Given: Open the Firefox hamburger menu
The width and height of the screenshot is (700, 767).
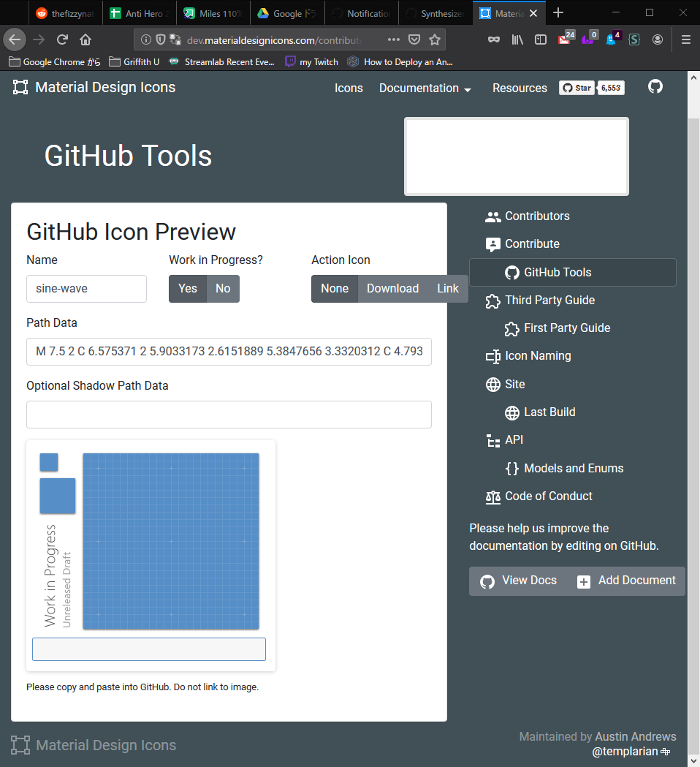Looking at the screenshot, I should click(686, 39).
